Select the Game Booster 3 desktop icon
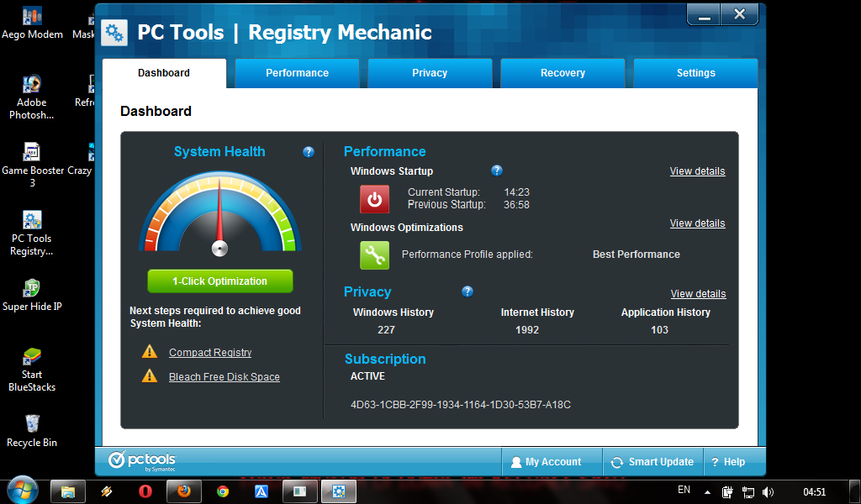This screenshot has width=861, height=504. pyautogui.click(x=33, y=165)
